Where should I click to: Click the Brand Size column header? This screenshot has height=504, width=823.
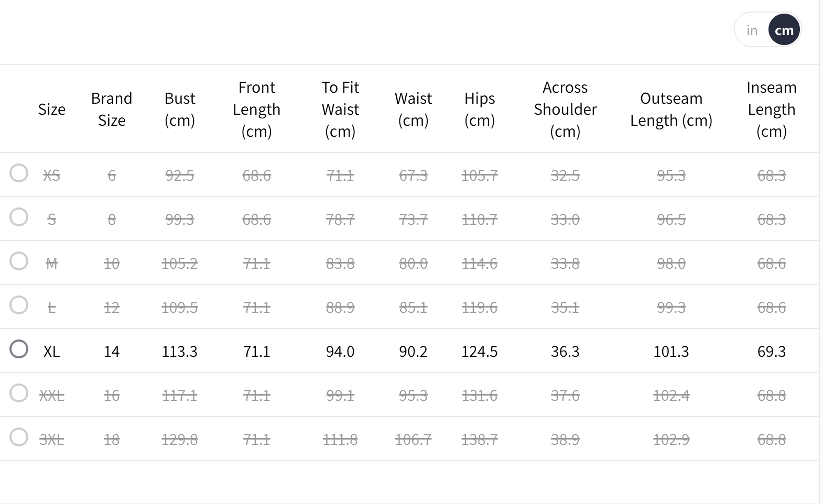112,109
